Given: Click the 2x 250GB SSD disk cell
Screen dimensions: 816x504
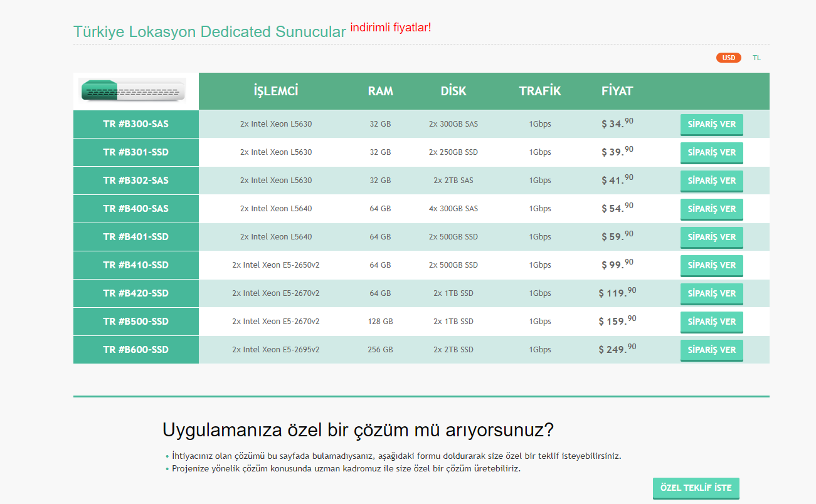Looking at the screenshot, I should (453, 152).
